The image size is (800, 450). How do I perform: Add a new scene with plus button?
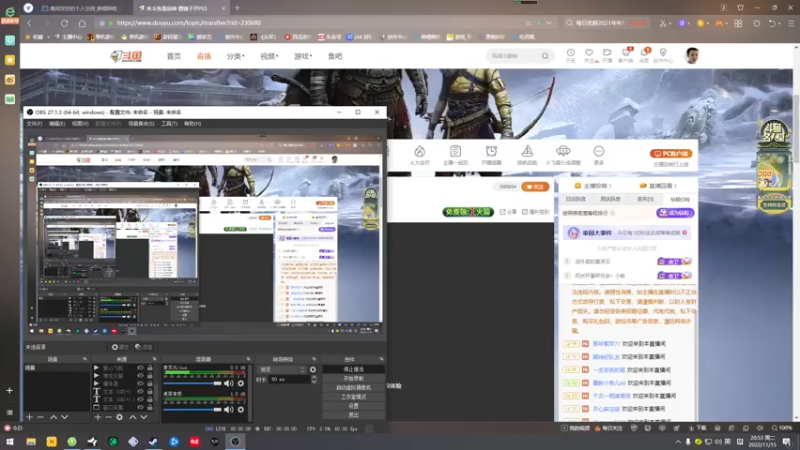point(30,417)
